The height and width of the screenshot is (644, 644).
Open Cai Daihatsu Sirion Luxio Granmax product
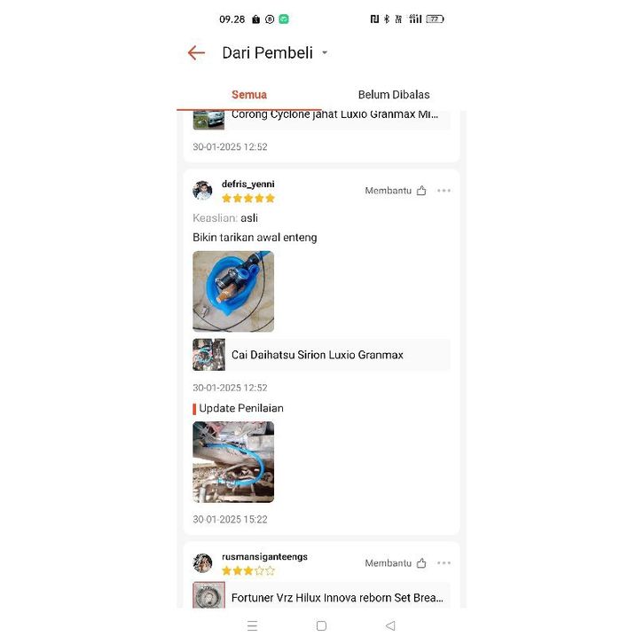pos(321,355)
